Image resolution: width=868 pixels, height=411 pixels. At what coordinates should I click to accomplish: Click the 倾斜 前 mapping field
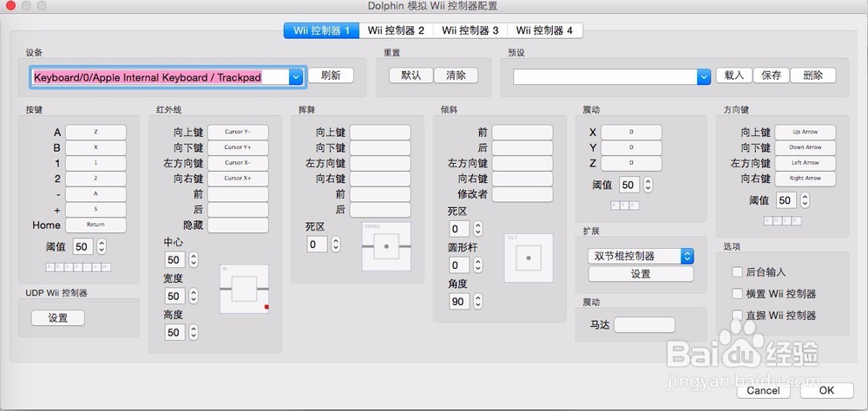click(x=523, y=132)
